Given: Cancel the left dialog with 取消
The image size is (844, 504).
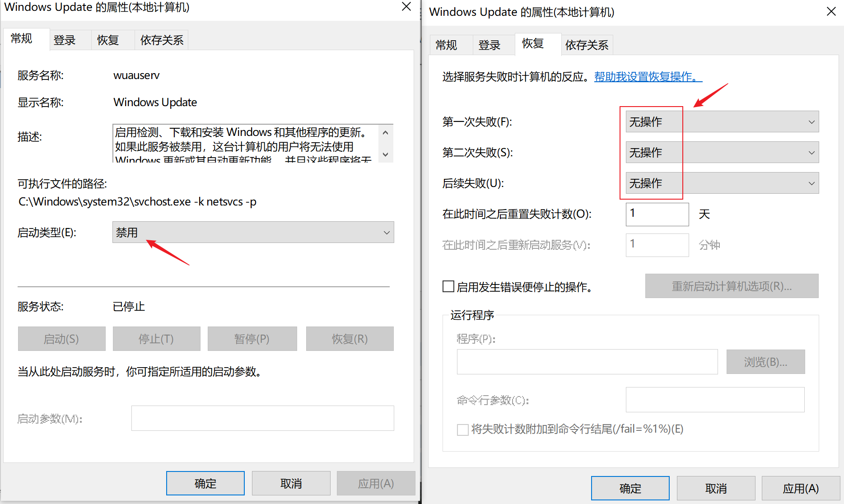Looking at the screenshot, I should pyautogui.click(x=291, y=483).
